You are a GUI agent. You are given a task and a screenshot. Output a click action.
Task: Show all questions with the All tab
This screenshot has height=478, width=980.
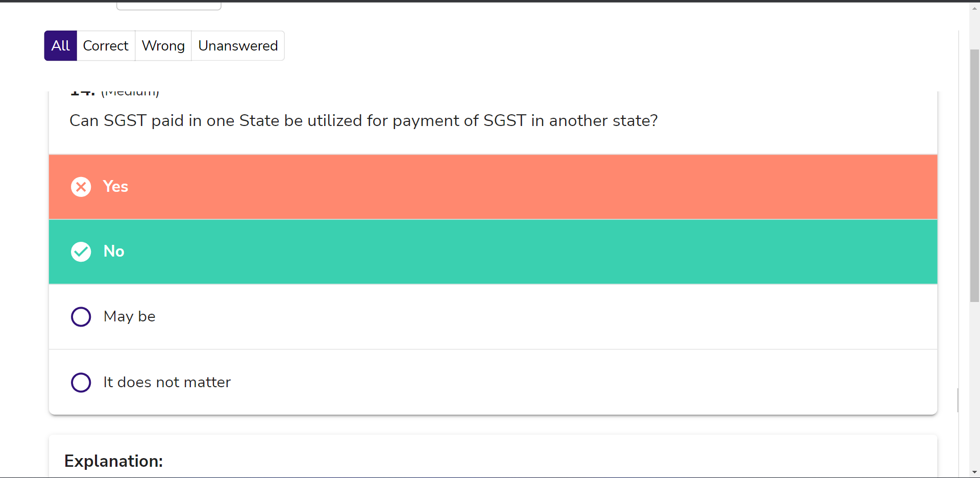(x=60, y=46)
